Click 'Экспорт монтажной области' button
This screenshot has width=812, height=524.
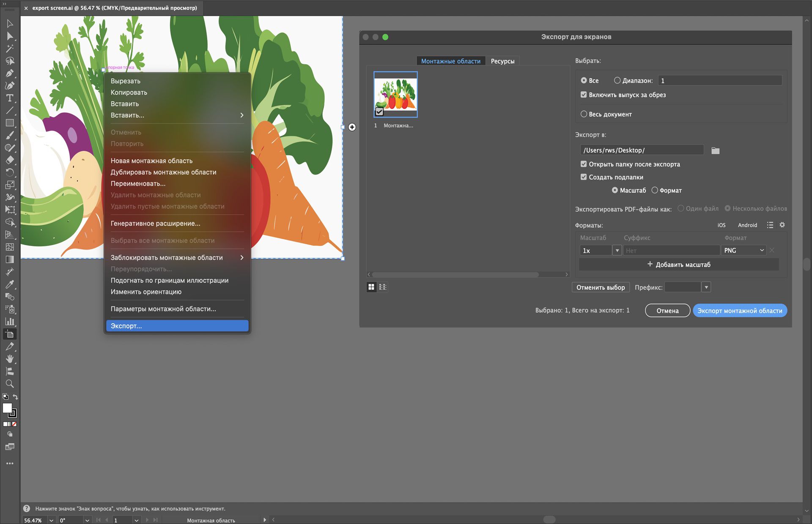pos(740,311)
